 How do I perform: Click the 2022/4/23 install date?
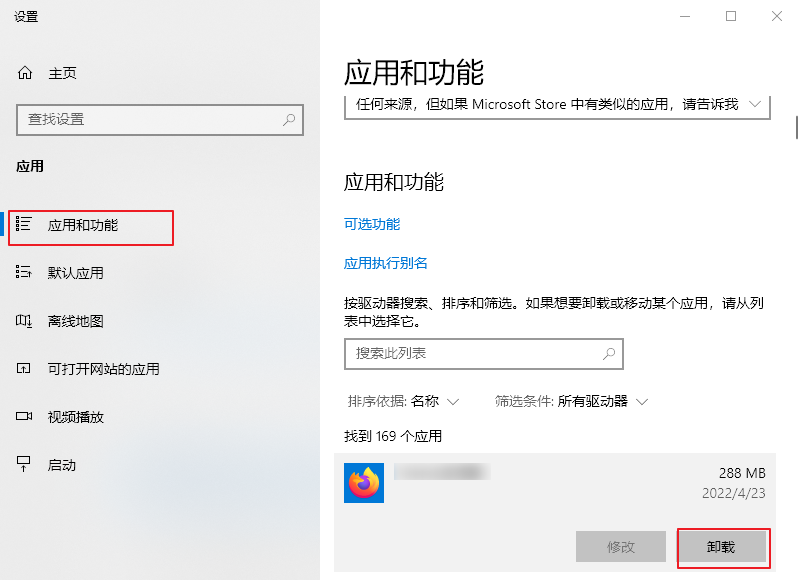[734, 493]
